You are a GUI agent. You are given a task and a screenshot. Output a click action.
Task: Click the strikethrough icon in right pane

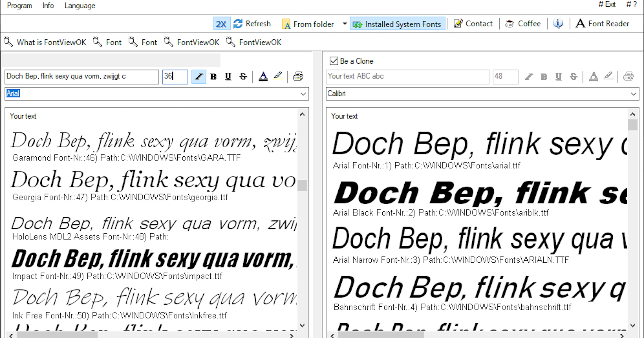574,77
